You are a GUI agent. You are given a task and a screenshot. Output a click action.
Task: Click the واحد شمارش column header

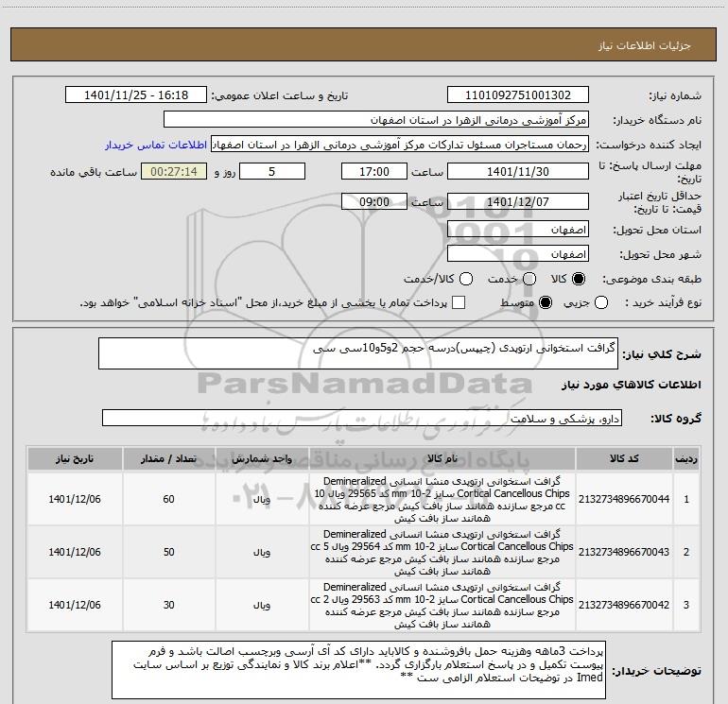[x=262, y=459]
